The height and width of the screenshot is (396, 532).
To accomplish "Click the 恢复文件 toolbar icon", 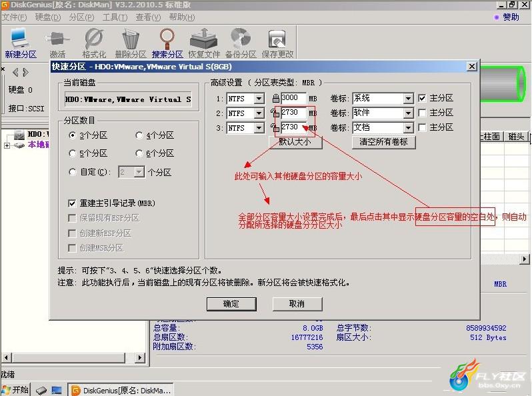I will click(x=204, y=43).
